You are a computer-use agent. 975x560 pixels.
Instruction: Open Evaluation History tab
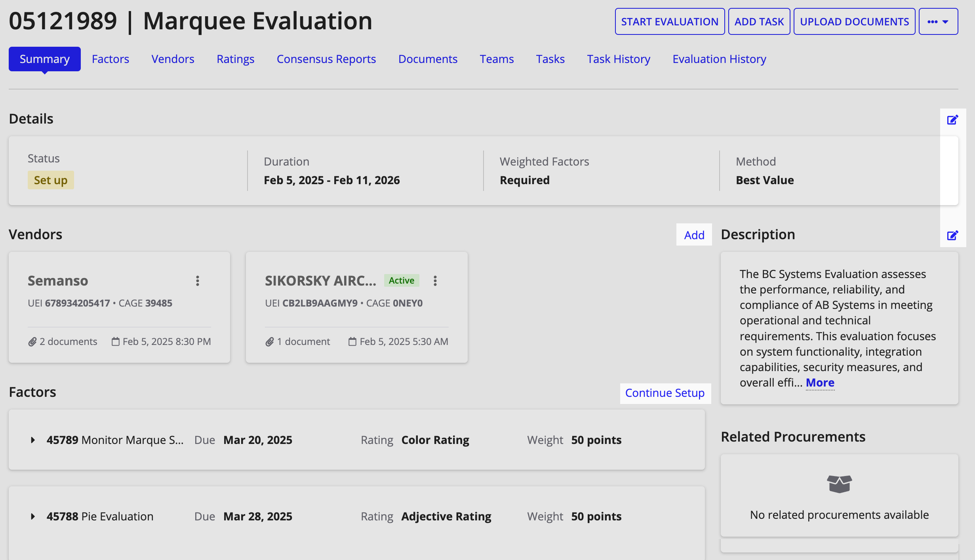tap(719, 59)
